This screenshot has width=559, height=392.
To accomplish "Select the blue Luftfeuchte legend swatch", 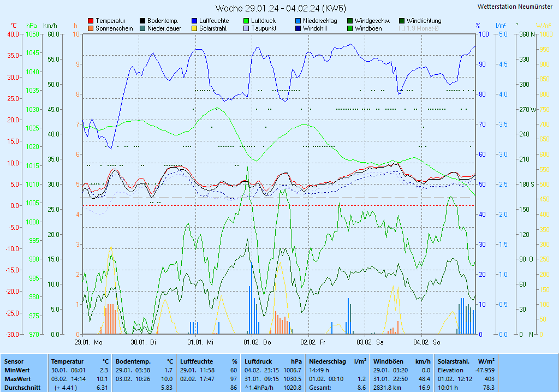I will point(194,21).
